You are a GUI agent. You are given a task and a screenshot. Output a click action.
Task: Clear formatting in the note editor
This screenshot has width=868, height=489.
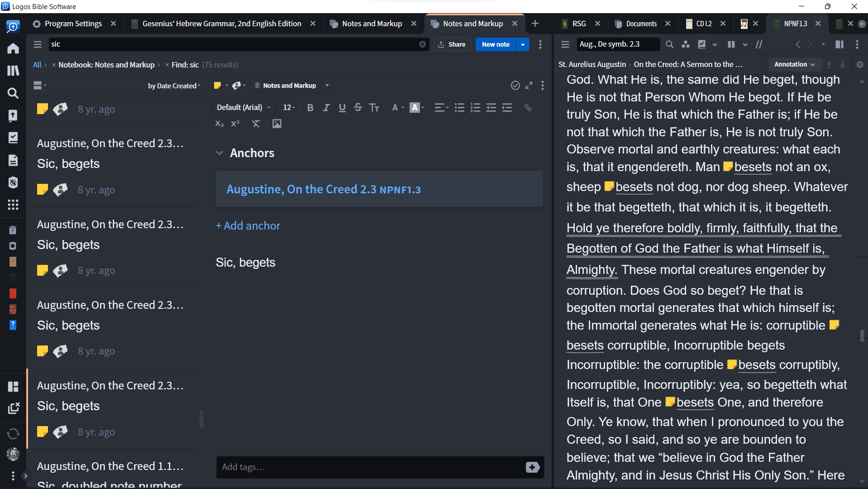(256, 124)
